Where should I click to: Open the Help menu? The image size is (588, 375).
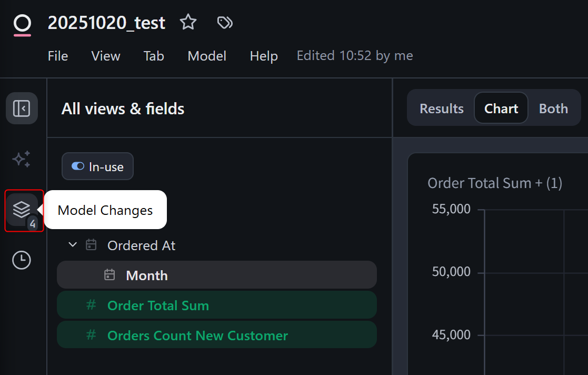point(264,56)
